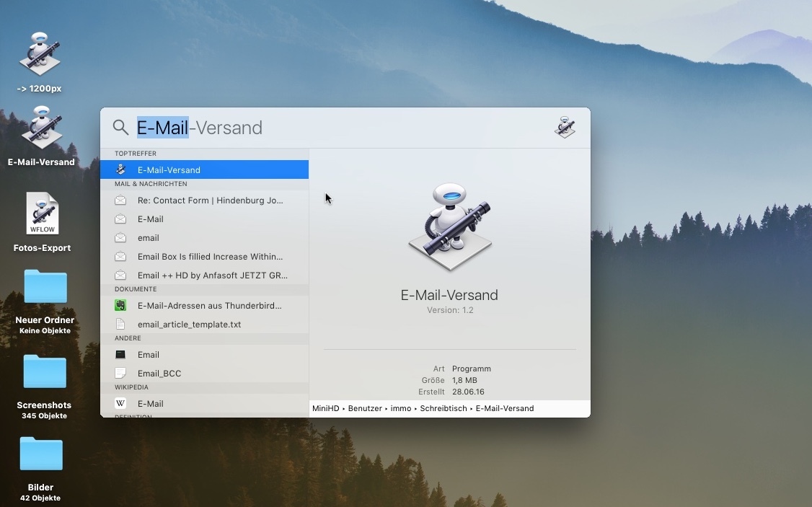
Task: Click the text file icon beside email_article_template.txt
Action: [x=120, y=325]
